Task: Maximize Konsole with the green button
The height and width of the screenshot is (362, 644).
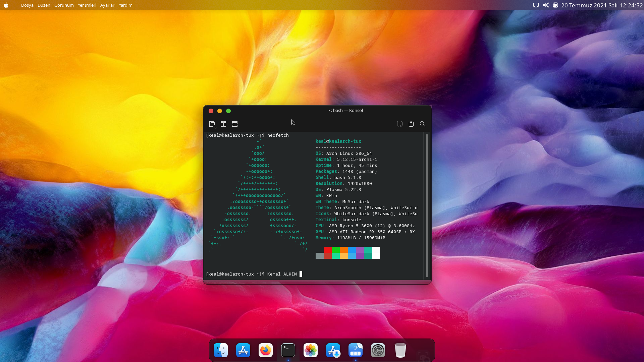Action: (228, 111)
